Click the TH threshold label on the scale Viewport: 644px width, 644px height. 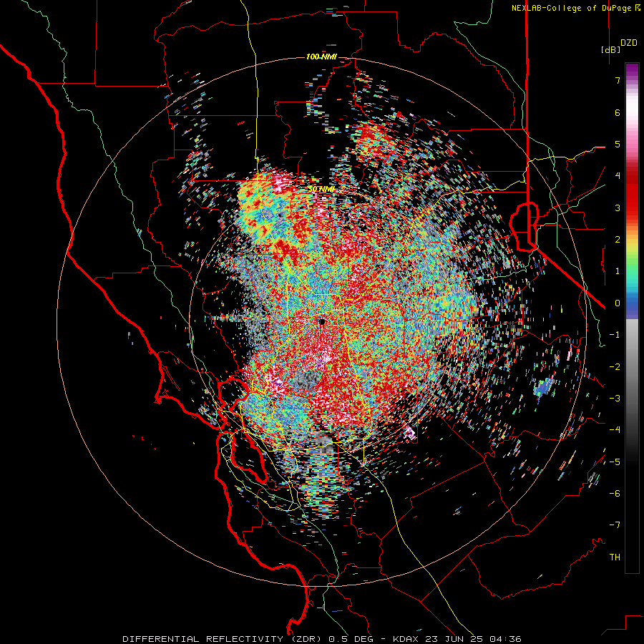[x=615, y=557]
